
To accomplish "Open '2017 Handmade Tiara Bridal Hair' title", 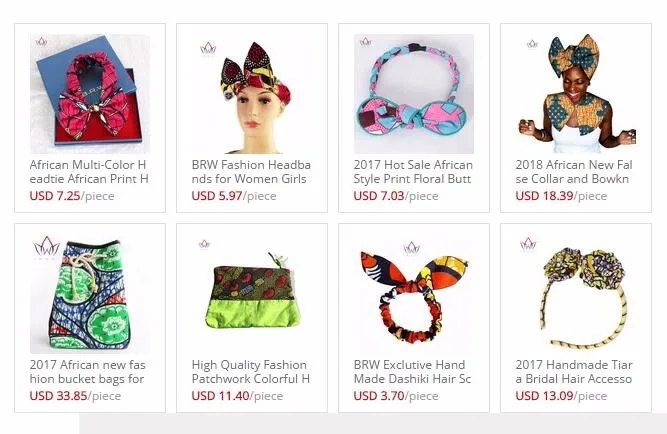I will coord(574,371).
